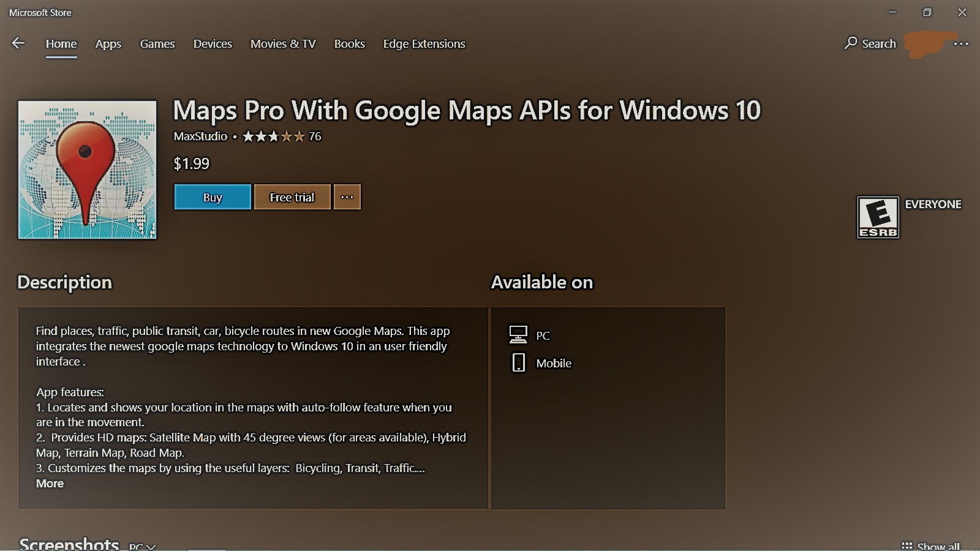The width and height of the screenshot is (980, 551).
Task: Click the EVERYONE rating label
Action: coord(933,204)
